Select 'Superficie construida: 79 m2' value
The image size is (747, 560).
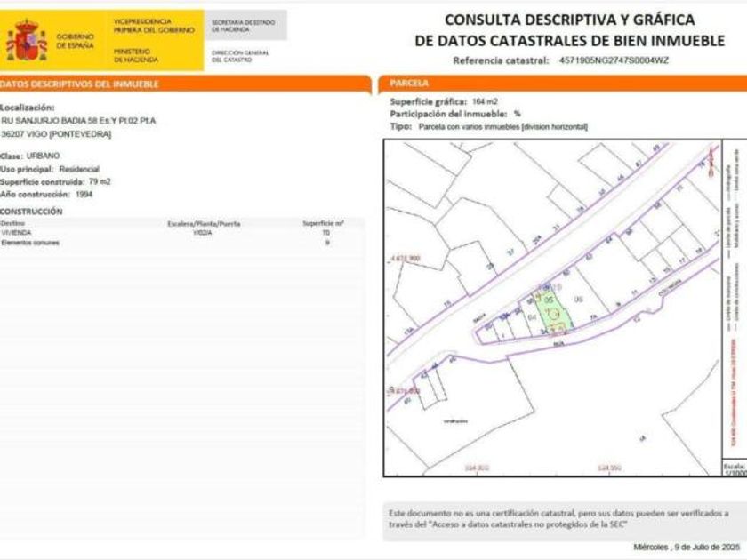coord(100,181)
